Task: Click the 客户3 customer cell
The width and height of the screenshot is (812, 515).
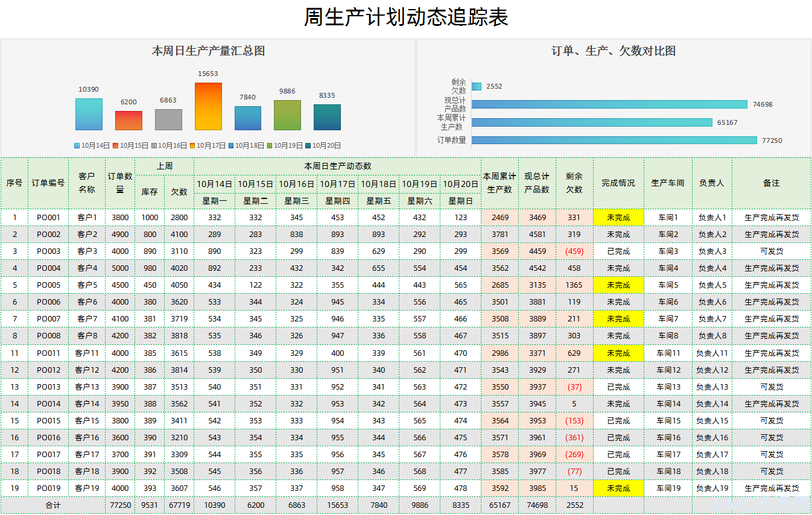Action: (87, 251)
